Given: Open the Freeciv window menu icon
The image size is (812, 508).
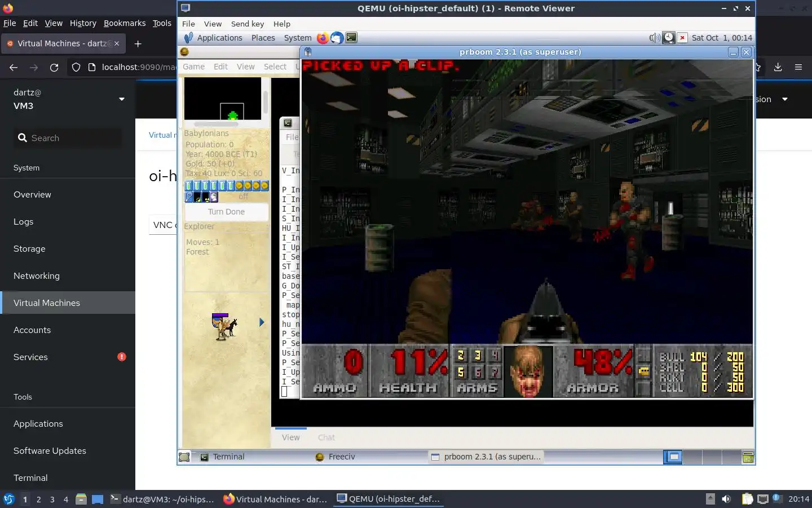Looking at the screenshot, I should tap(184, 52).
